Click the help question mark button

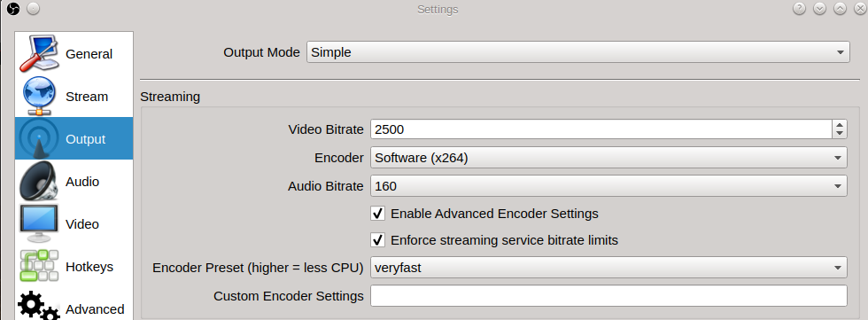(799, 9)
